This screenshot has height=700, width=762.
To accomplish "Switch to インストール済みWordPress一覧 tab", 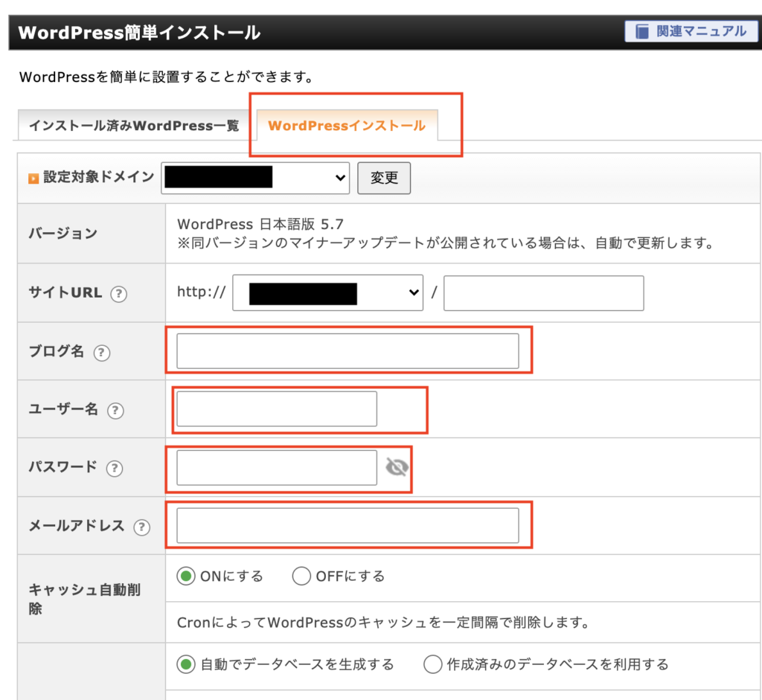I will coord(134,126).
